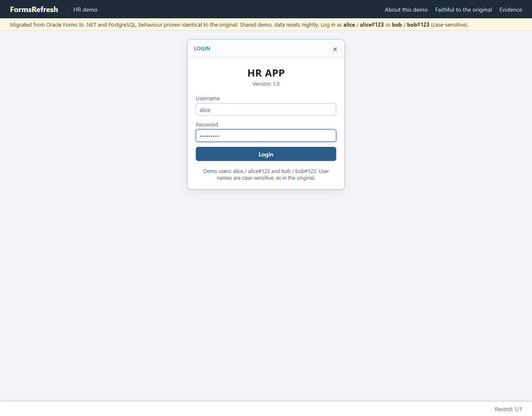Click the HR APP heading
Image resolution: width=532 pixels, height=416 pixels.
[x=266, y=73]
